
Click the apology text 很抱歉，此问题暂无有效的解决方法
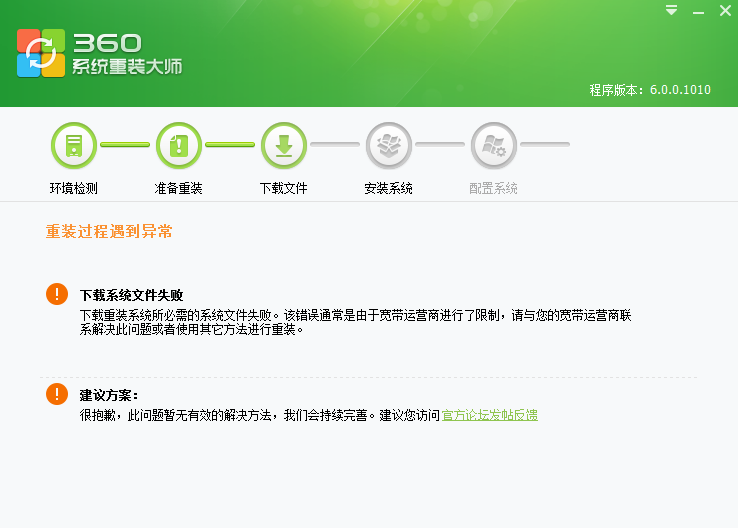[176, 415]
